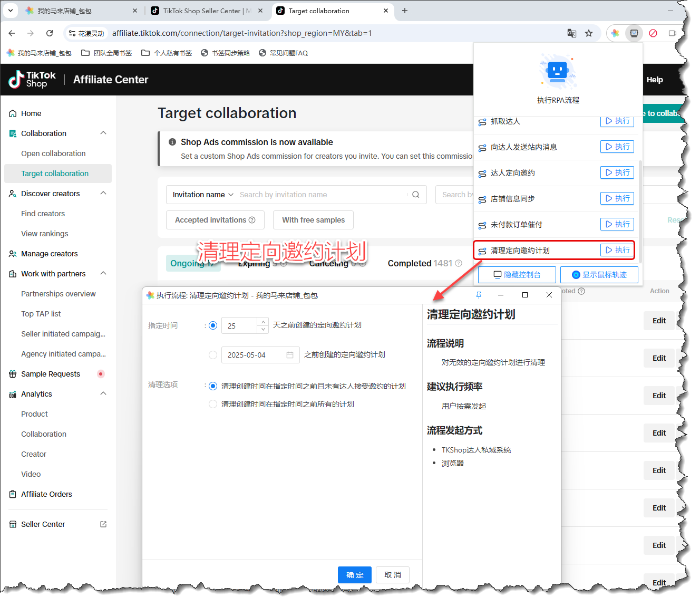Open a new browser tab with the plus icon

click(405, 11)
